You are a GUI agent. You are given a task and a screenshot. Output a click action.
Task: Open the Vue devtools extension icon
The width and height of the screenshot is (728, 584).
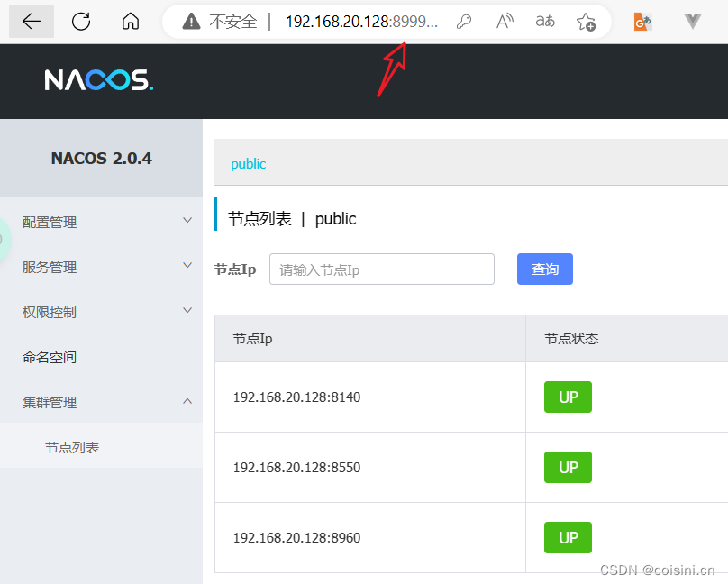click(692, 22)
